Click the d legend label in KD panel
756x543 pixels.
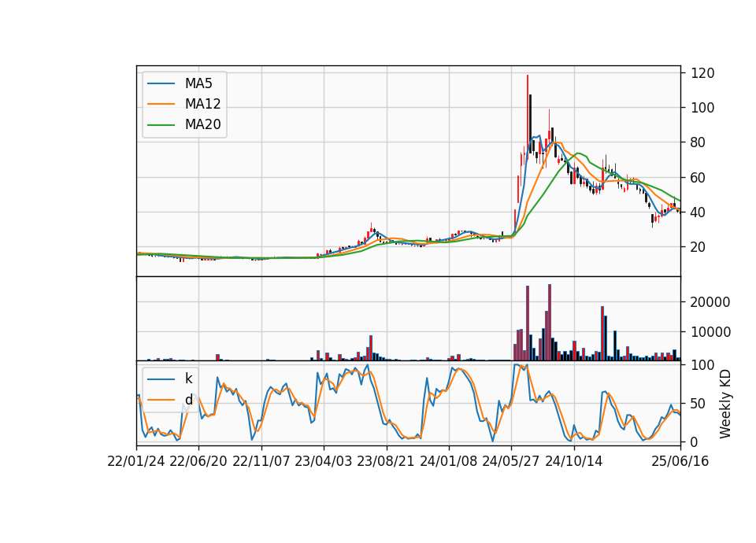tap(188, 400)
